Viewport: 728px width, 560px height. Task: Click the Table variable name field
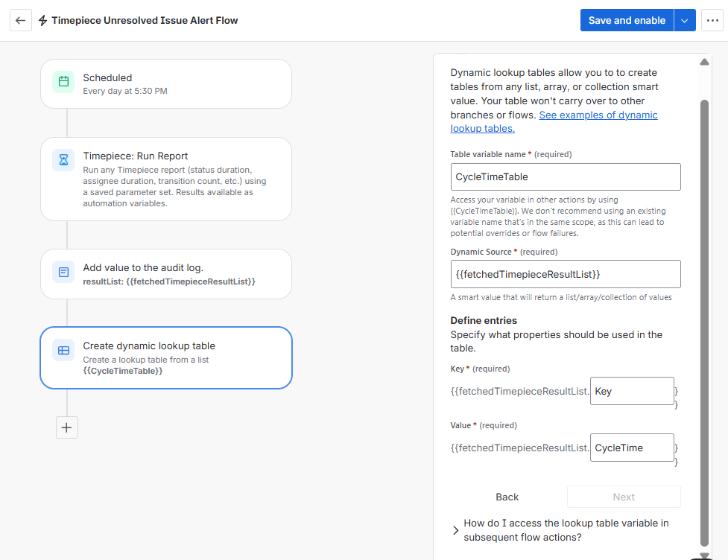coord(566,176)
